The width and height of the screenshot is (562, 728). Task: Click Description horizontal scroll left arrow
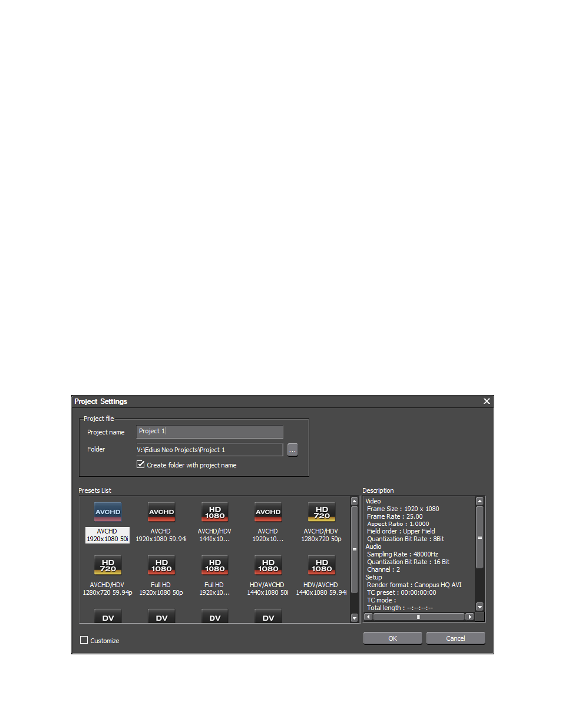click(368, 617)
